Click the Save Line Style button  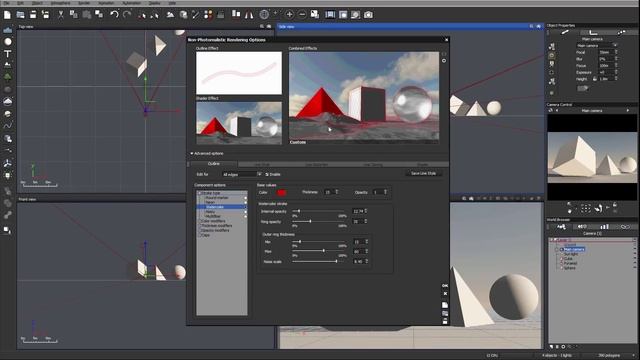coord(423,173)
